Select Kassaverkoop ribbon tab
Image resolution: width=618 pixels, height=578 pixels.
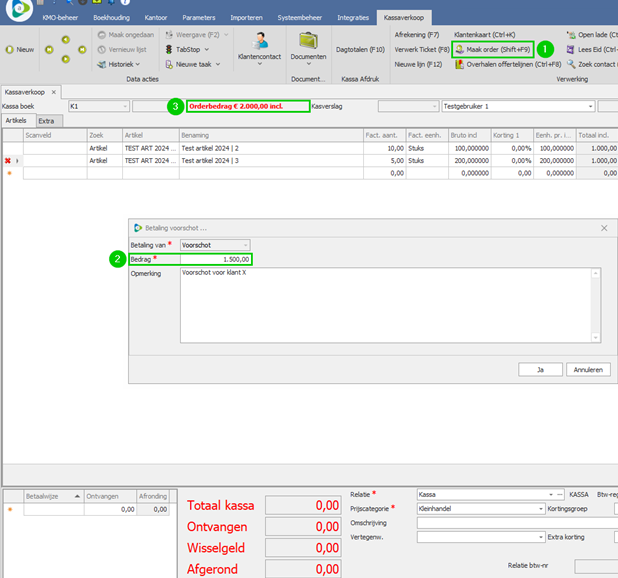click(404, 18)
